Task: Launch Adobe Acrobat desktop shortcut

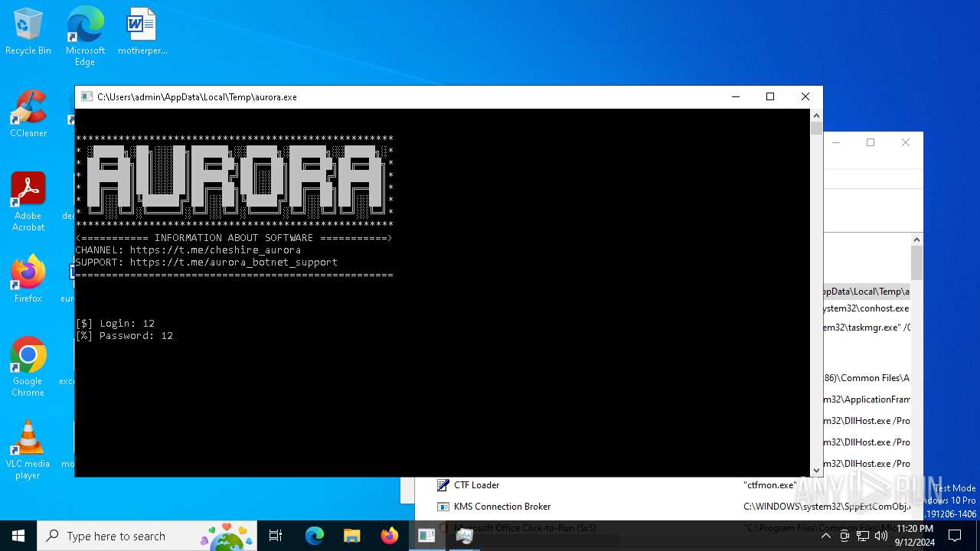Action: pyautogui.click(x=28, y=202)
